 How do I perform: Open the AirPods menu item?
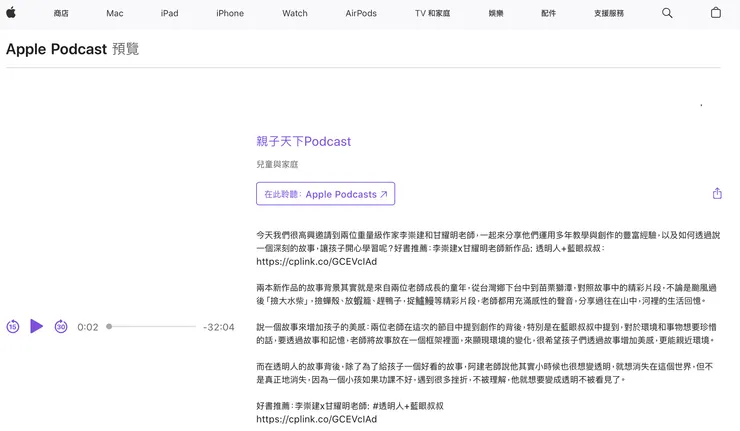(x=361, y=13)
